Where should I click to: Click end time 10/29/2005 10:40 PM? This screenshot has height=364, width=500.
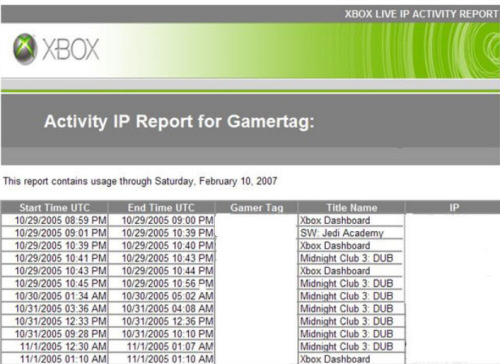point(162,246)
